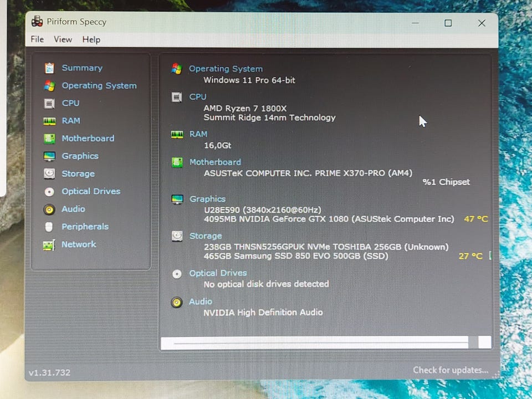Click the RAM icon in summary panel
Screen dimensions: 532x399
[x=177, y=134]
